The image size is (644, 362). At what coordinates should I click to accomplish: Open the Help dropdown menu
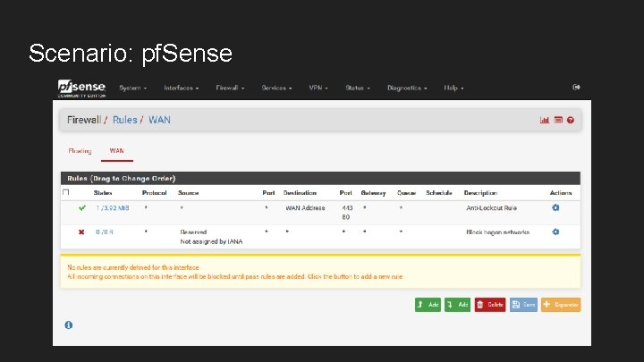453,88
